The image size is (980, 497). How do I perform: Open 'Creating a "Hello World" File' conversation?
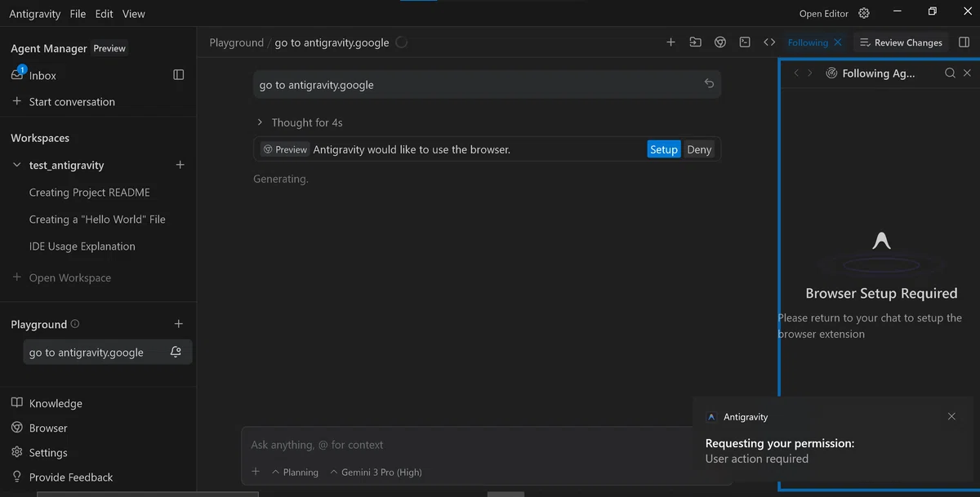98,220
